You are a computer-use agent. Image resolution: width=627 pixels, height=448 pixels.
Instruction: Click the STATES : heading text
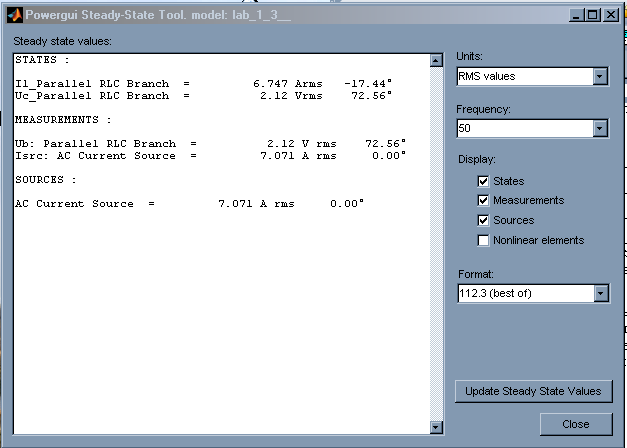[x=42, y=60]
